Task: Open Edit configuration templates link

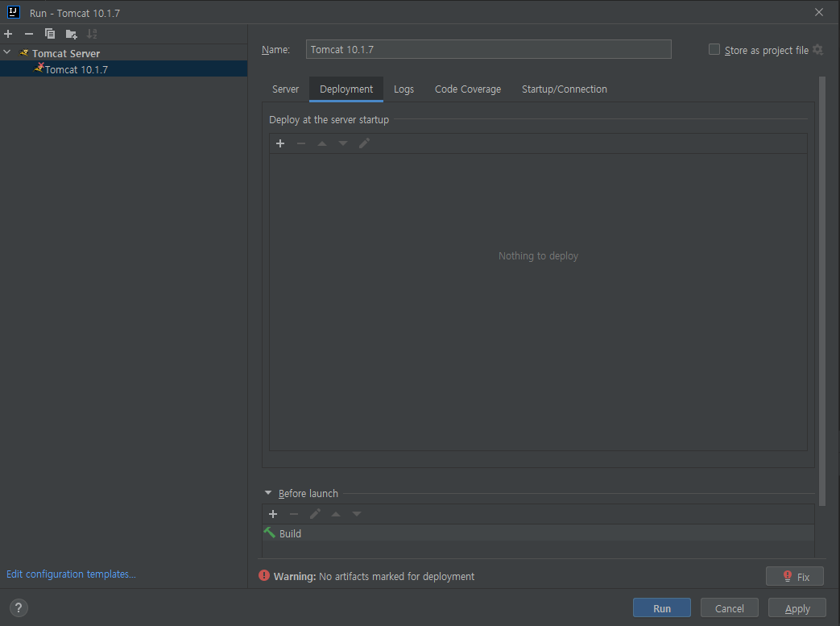Action: pos(71,574)
